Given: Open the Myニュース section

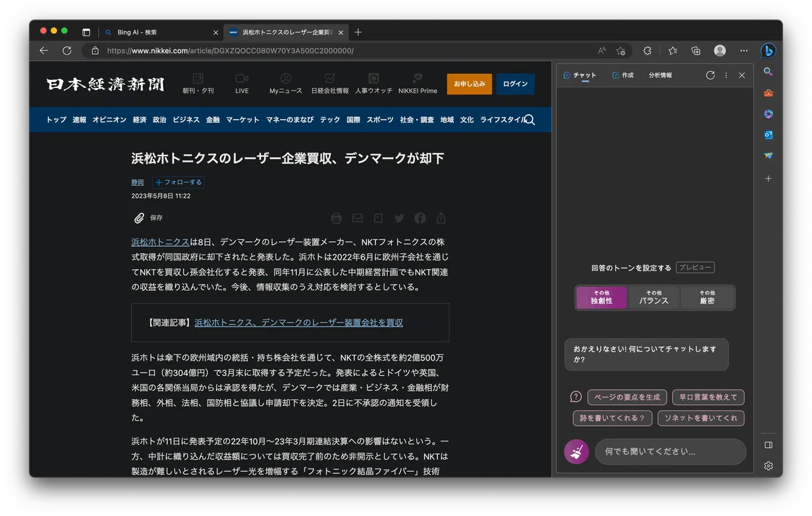Looking at the screenshot, I should [286, 83].
